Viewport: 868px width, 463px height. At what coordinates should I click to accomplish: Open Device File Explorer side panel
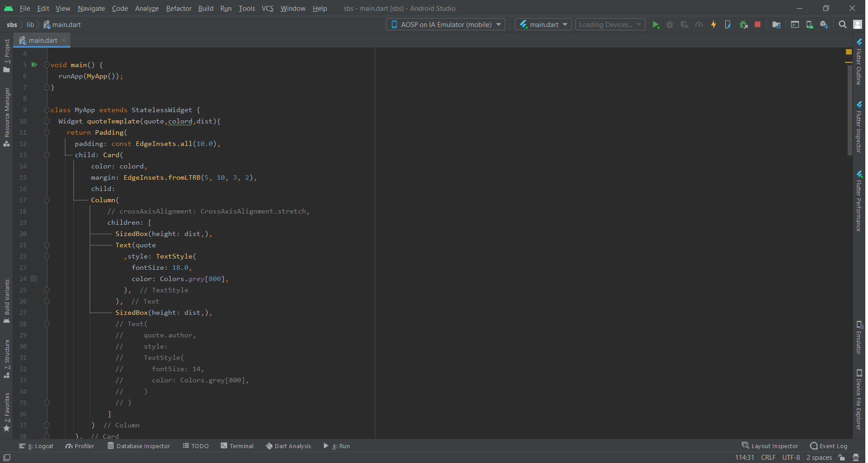click(x=859, y=400)
